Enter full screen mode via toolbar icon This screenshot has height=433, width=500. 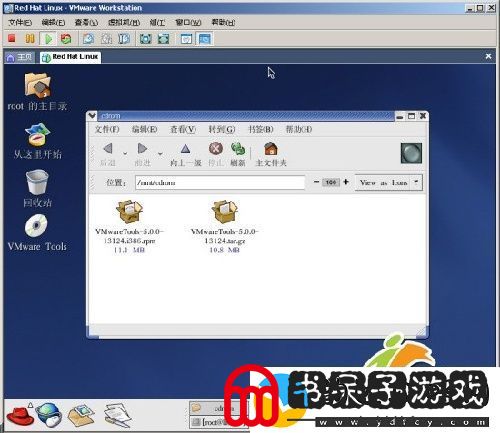pyautogui.click(x=146, y=39)
